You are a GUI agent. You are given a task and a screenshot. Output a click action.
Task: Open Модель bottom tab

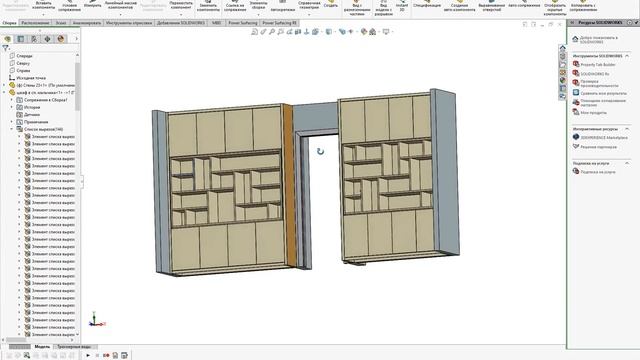pyautogui.click(x=42, y=347)
